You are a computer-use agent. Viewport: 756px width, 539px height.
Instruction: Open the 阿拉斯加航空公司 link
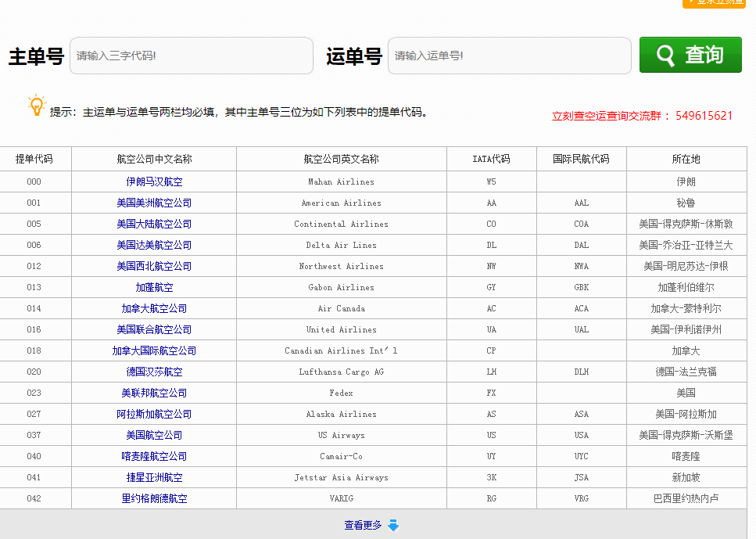154,415
